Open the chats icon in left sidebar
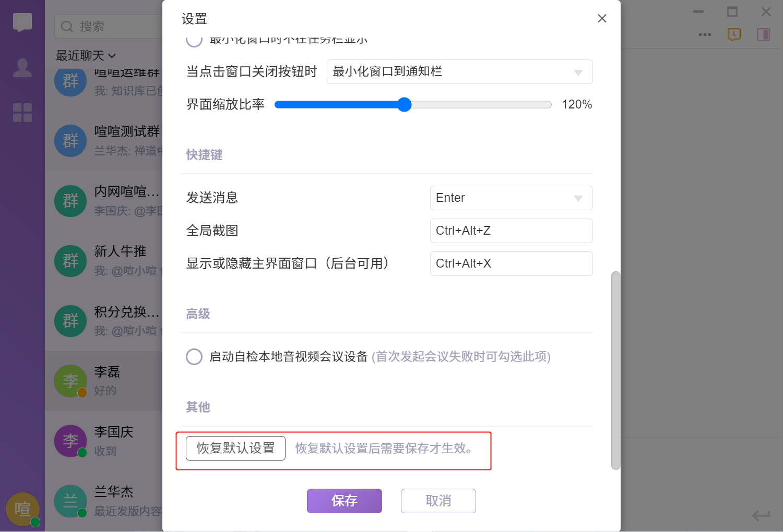This screenshot has width=783, height=532. pos(22,22)
